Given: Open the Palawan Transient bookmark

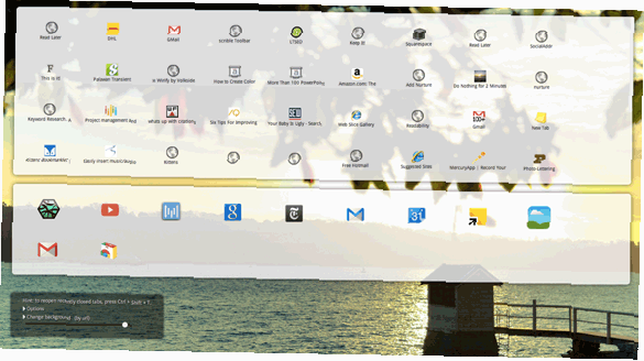Looking at the screenshot, I should [x=112, y=73].
